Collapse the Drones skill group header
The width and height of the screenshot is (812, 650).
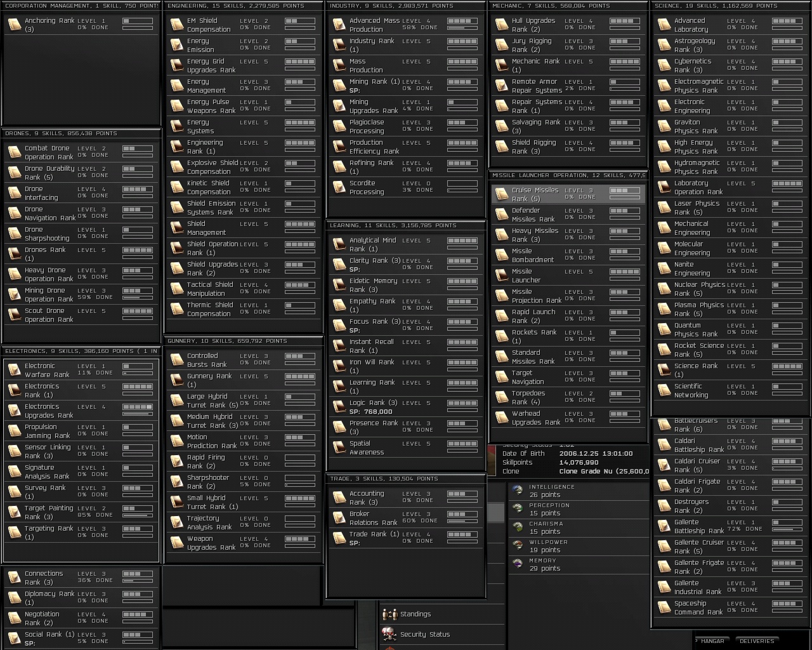(x=81, y=133)
